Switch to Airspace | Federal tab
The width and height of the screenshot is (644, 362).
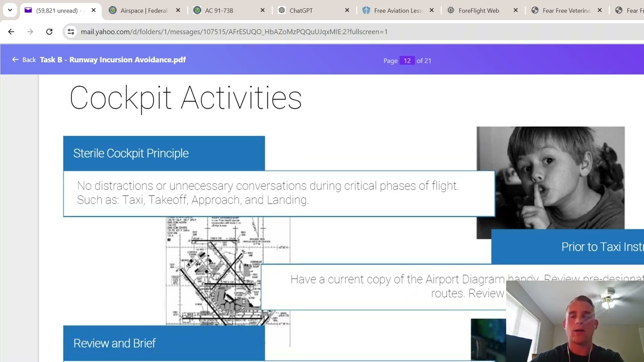[144, 11]
